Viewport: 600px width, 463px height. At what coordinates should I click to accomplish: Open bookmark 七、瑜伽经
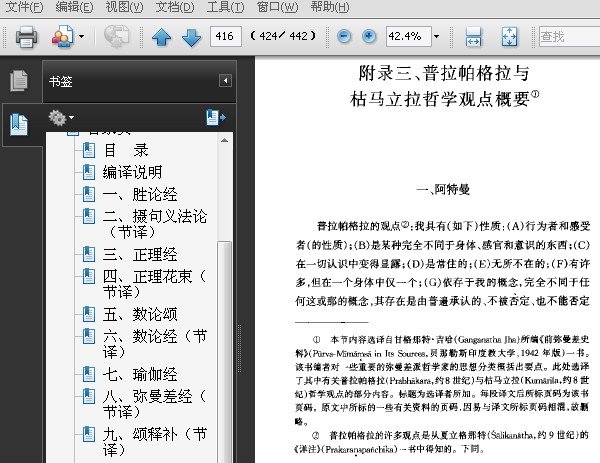pyautogui.click(x=140, y=374)
